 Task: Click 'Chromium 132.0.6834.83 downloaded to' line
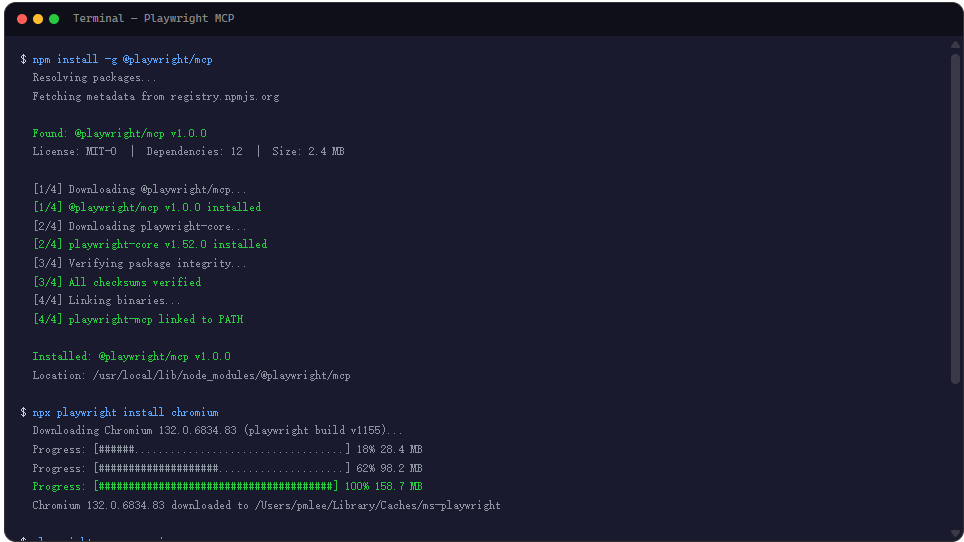click(266, 506)
